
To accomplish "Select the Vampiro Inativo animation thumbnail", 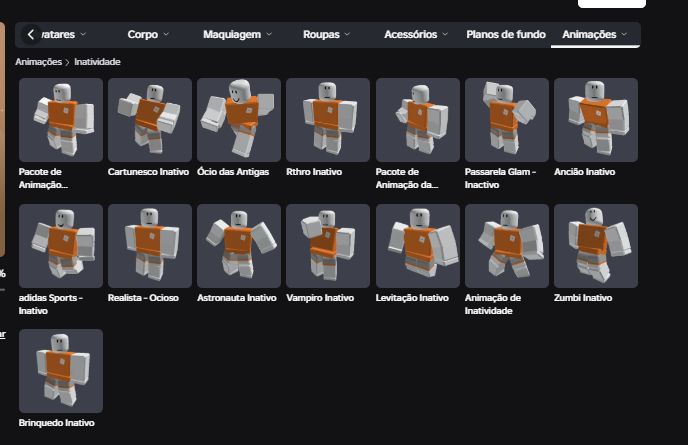I will point(328,246).
